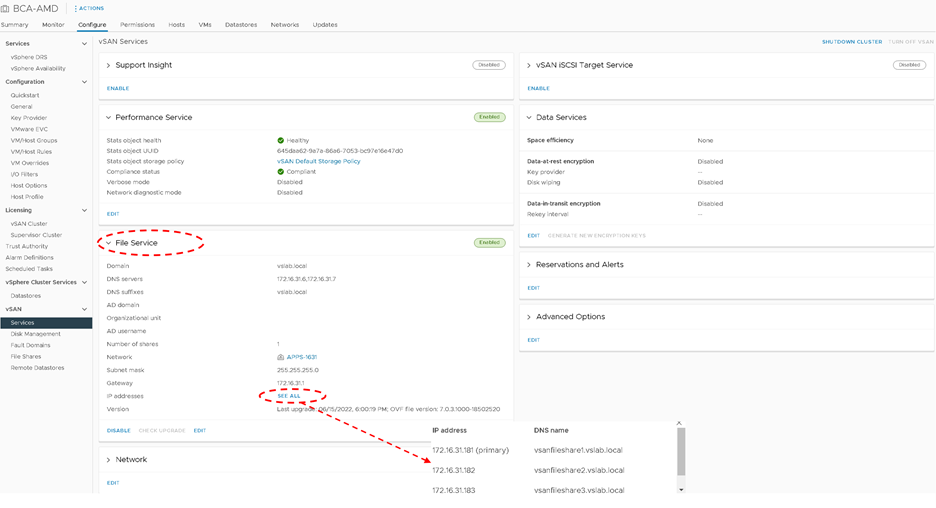Switch to the Monitor tab

(x=53, y=24)
